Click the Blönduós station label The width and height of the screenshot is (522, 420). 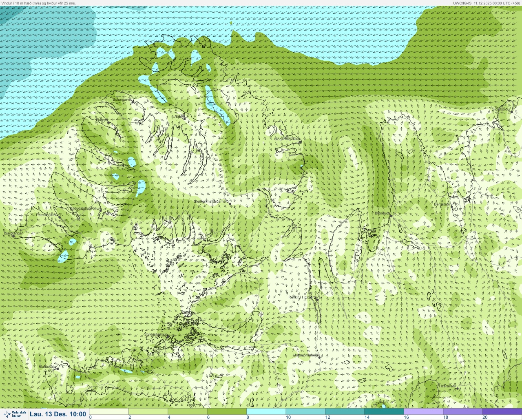pyautogui.click(x=383, y=213)
